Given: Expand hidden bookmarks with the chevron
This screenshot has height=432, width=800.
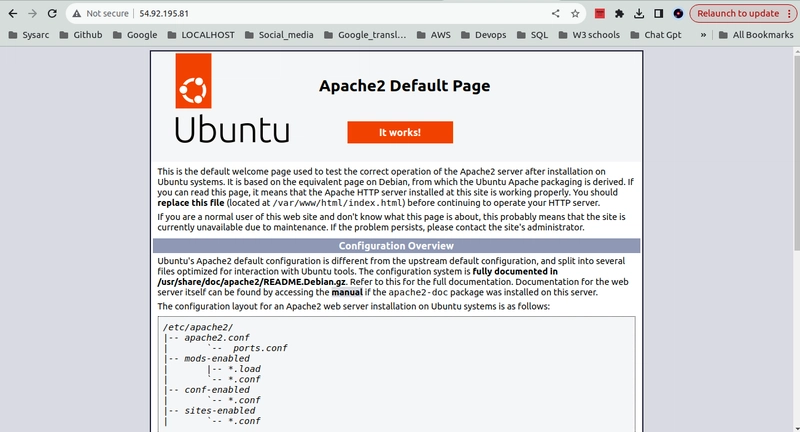Looking at the screenshot, I should click(704, 35).
